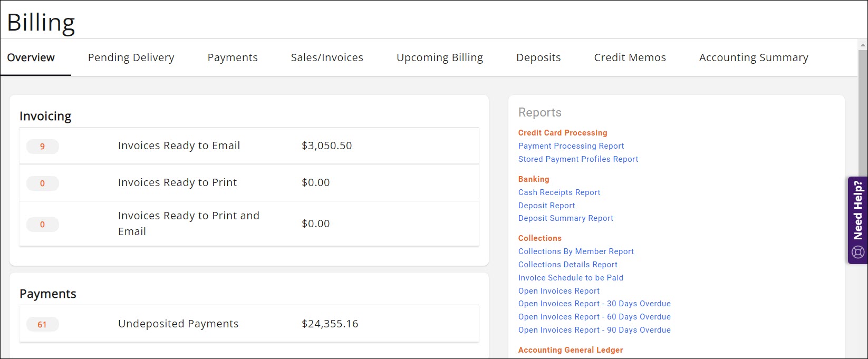Click the Collections section heading
This screenshot has width=868, height=359.
click(x=539, y=238)
